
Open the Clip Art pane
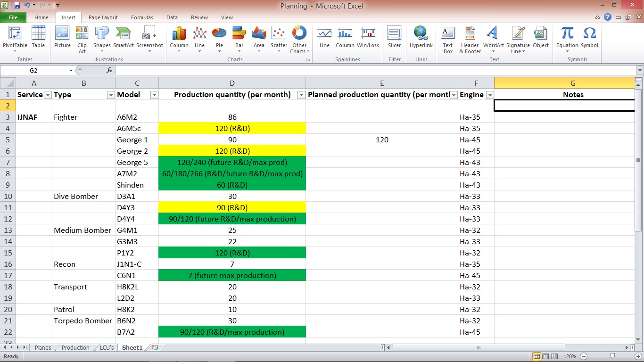click(x=82, y=40)
